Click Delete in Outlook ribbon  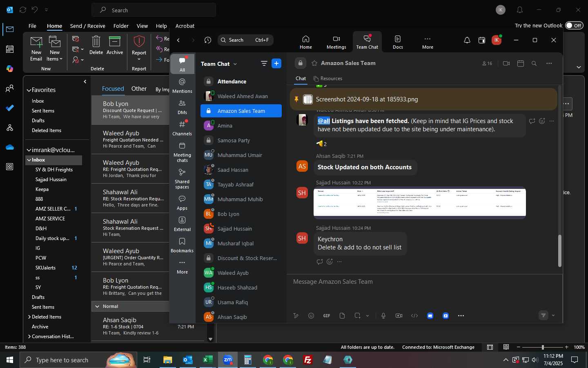click(96, 45)
